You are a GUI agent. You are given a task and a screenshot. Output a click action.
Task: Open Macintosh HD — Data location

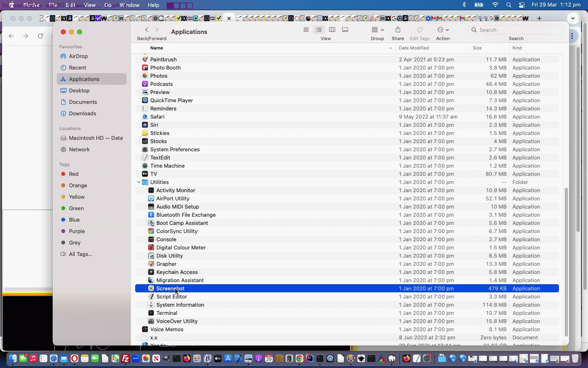91,138
